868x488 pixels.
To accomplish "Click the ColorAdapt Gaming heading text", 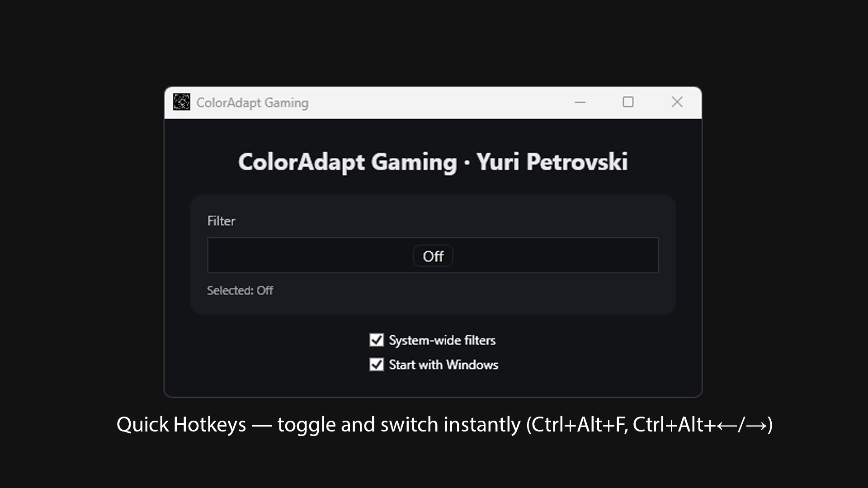I will click(347, 162).
